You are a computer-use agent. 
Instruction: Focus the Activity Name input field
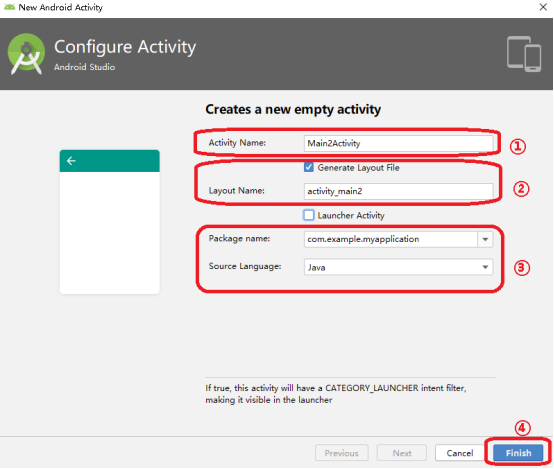(x=398, y=143)
